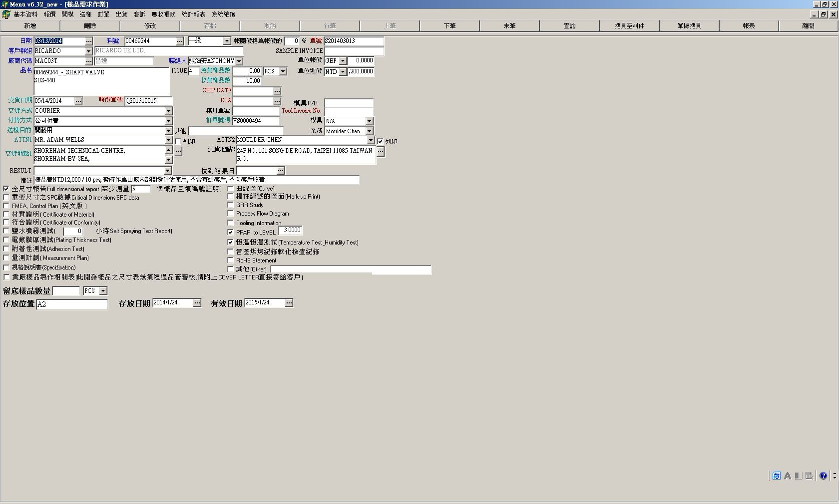Open the 單位報價 GBP currency dropdown
Screen dimensions: 839x504
(343, 61)
